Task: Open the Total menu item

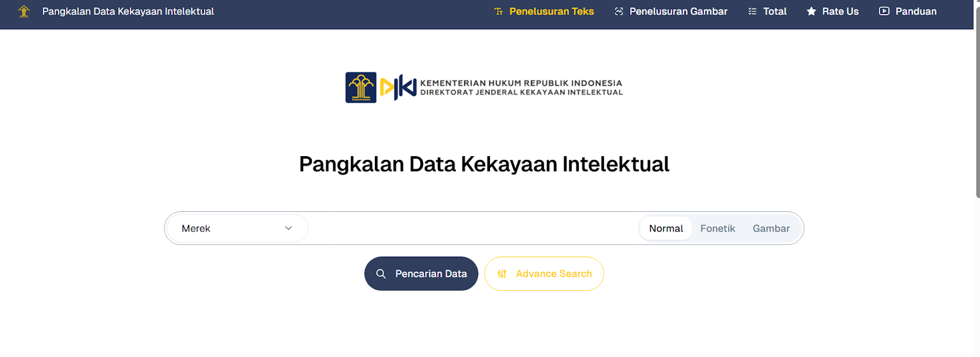Action: point(774,12)
